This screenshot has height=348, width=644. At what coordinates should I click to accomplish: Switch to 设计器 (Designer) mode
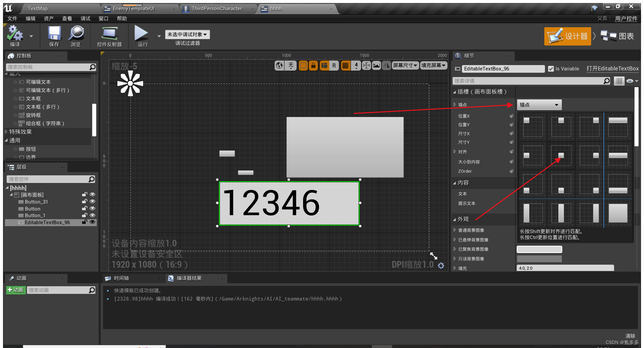click(x=568, y=36)
